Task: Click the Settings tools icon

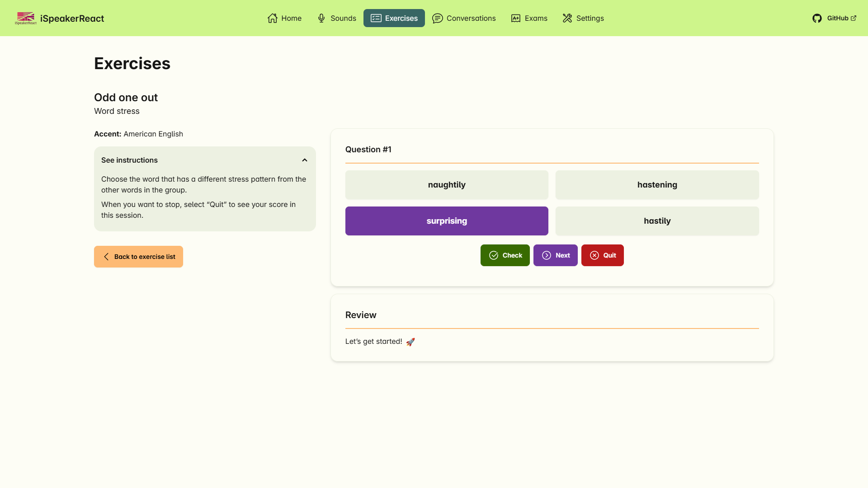Action: tap(567, 18)
